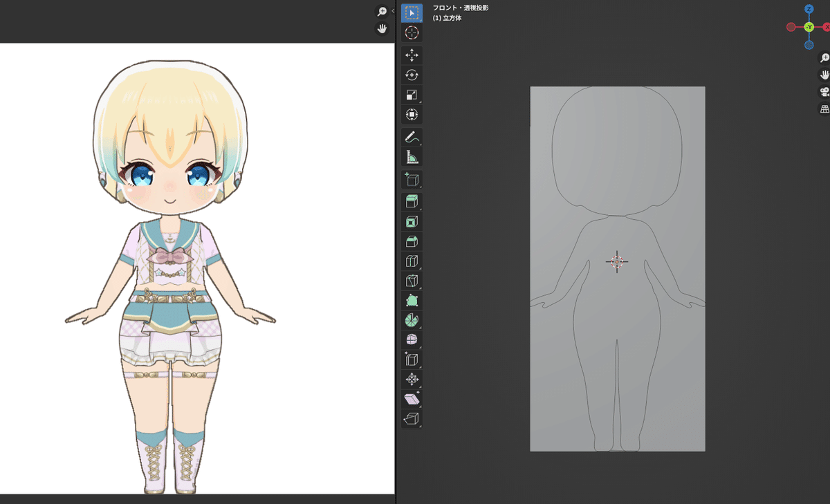830x504 pixels.
Task: Toggle the camera view in viewport
Action: click(x=824, y=92)
